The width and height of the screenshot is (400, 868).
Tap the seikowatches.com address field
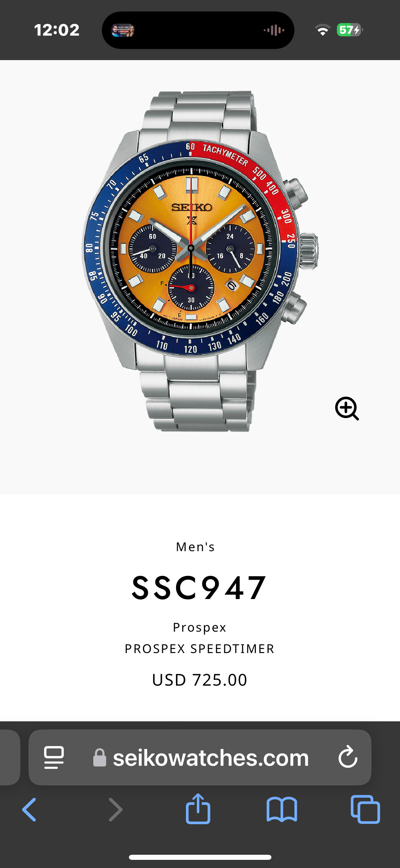tap(200, 757)
